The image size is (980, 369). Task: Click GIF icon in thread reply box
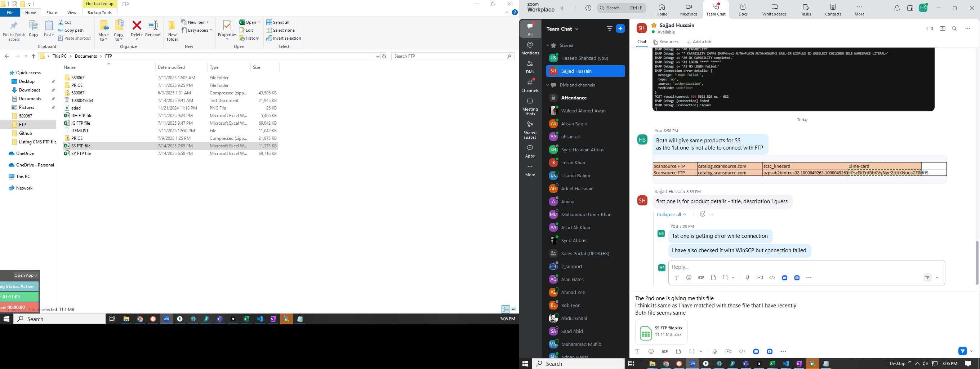pos(701,278)
